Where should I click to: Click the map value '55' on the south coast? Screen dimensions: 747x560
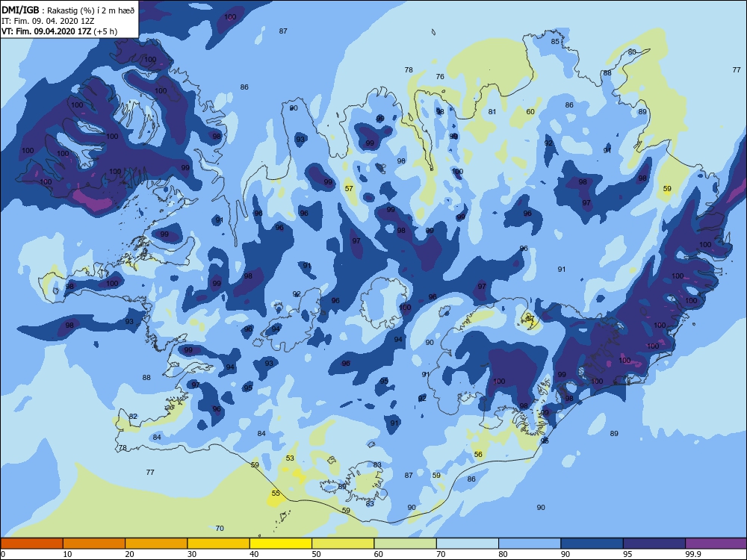(x=276, y=494)
